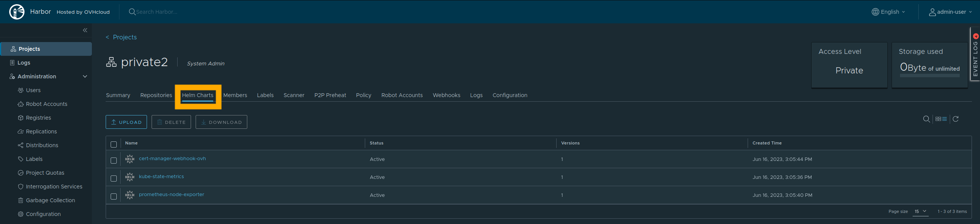
Task: Click the Logs sidebar icon
Action: coord(12,63)
